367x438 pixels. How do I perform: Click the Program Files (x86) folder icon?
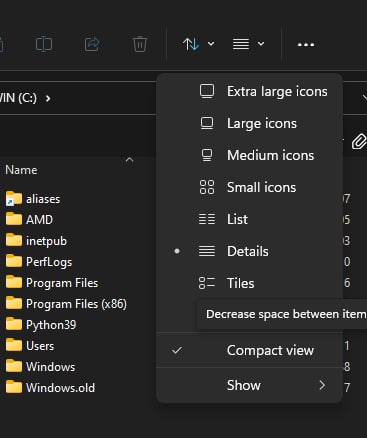14,303
